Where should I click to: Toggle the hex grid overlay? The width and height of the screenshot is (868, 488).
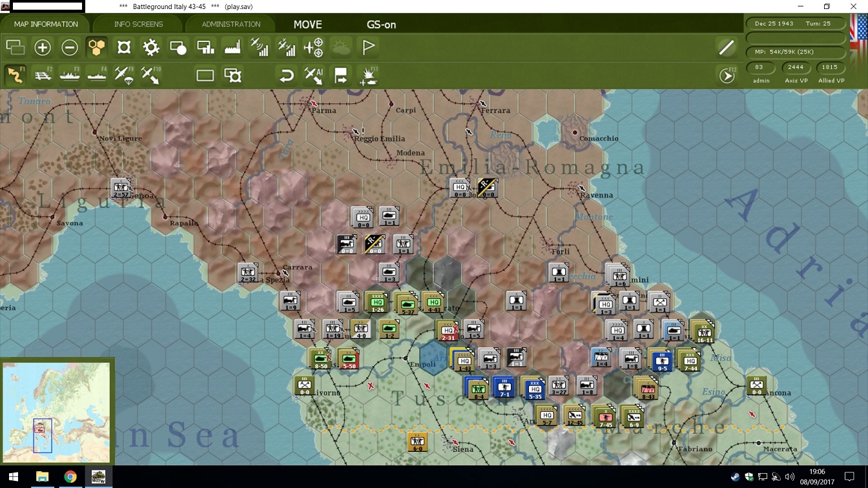pyautogui.click(x=97, y=47)
